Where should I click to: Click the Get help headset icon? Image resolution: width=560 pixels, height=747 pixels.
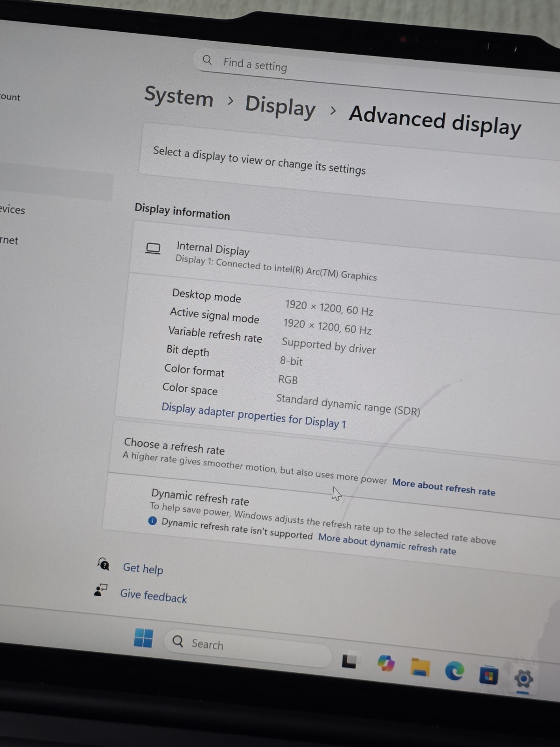pyautogui.click(x=104, y=564)
